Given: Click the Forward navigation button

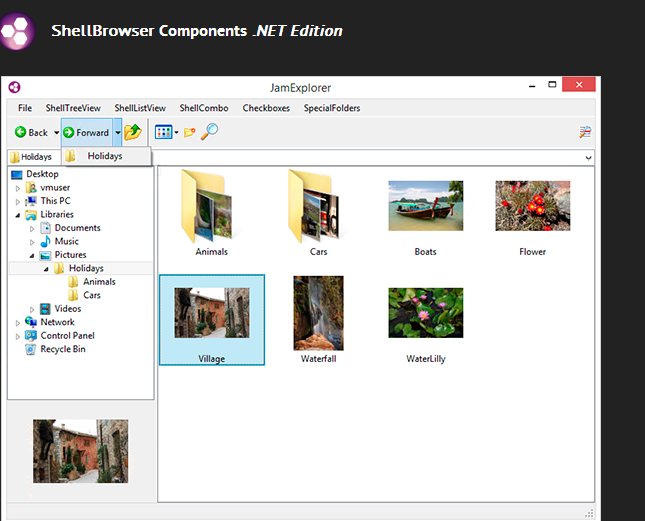Looking at the screenshot, I should pyautogui.click(x=87, y=132).
